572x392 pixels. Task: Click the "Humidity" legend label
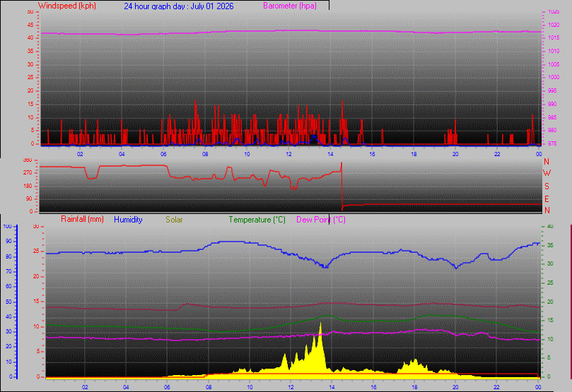coord(128,220)
